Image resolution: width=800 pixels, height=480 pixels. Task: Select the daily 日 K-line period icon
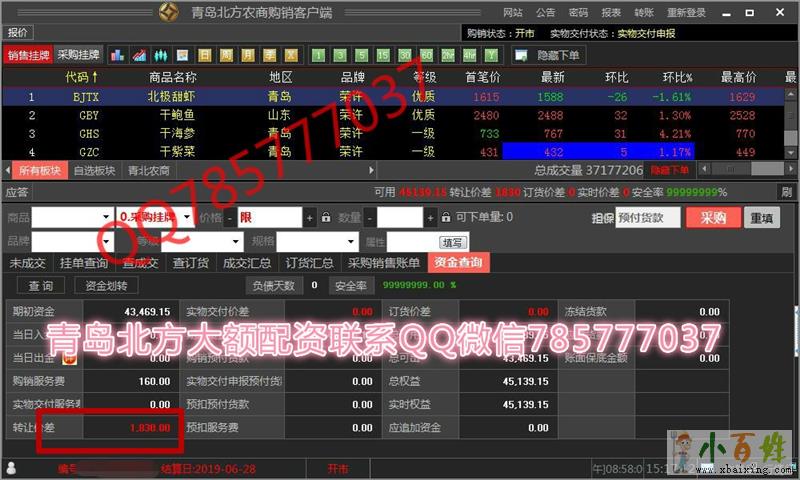pyautogui.click(x=205, y=55)
